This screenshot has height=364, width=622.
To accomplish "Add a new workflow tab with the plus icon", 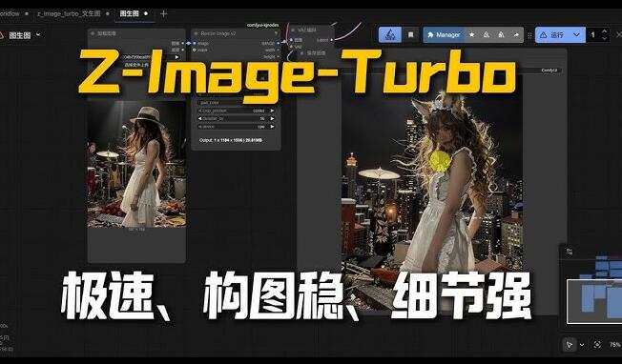I will point(163,14).
